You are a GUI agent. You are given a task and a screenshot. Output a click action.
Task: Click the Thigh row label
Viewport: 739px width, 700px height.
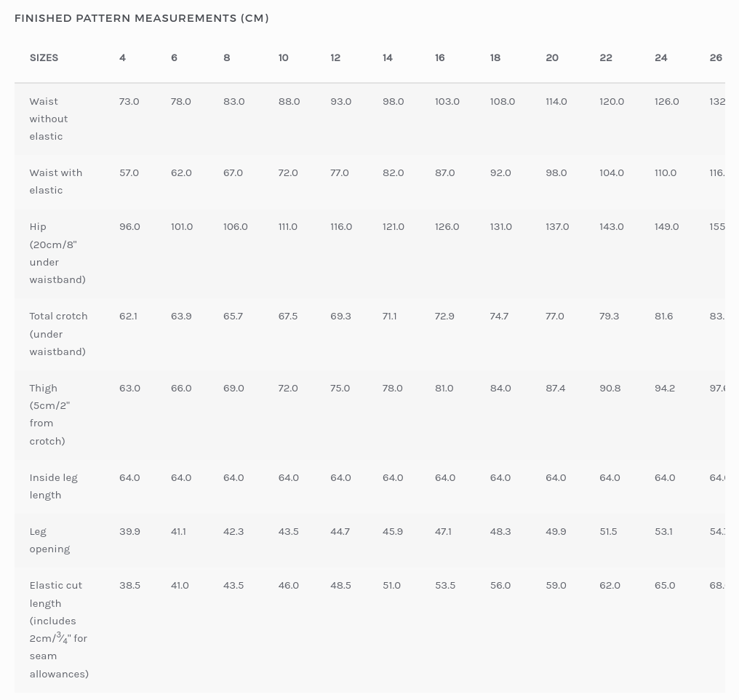[49, 414]
